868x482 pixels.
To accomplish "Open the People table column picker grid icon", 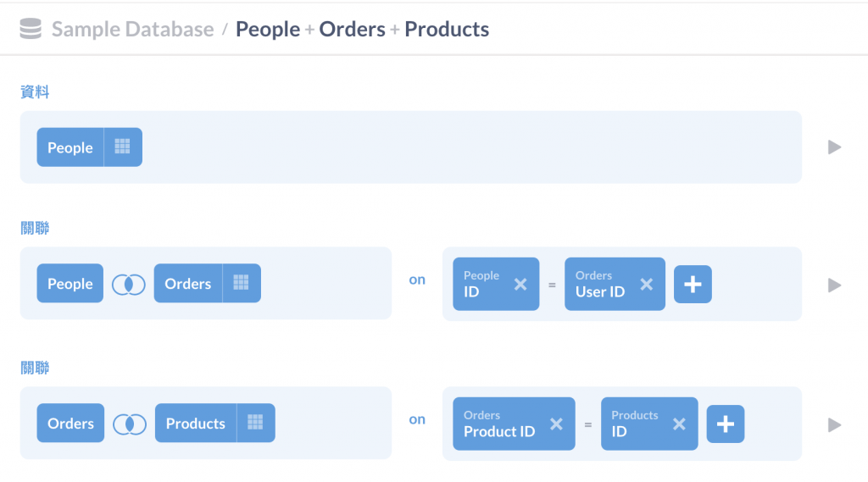I will (123, 147).
